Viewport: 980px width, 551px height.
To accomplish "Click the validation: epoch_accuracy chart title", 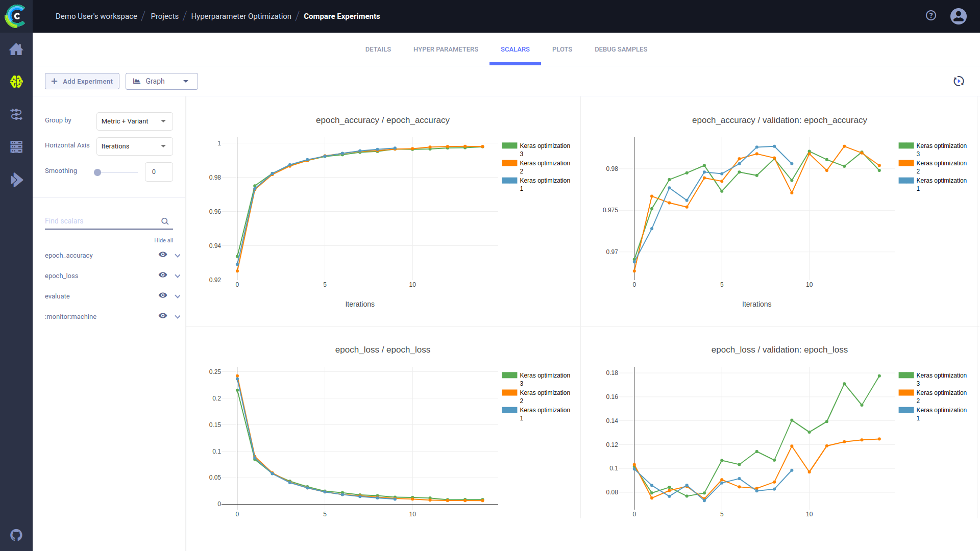I will (x=779, y=120).
